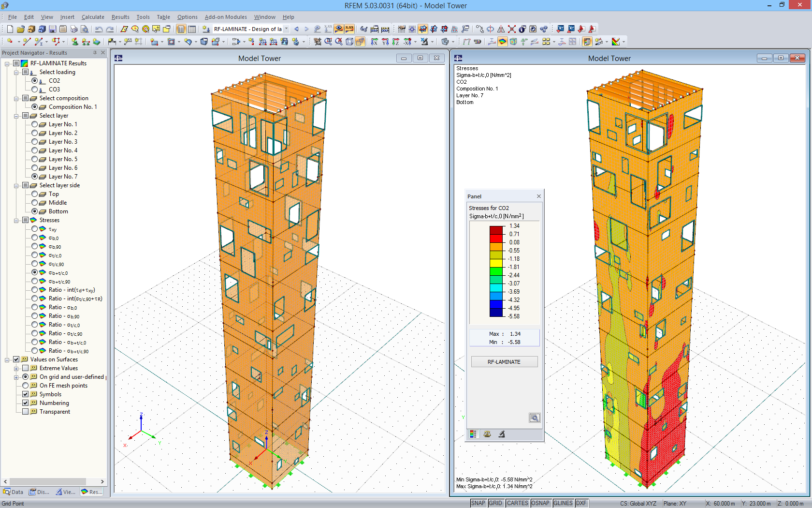812x508 pixels.
Task: Go to the previous load case arrow
Action: pyautogui.click(x=296, y=29)
